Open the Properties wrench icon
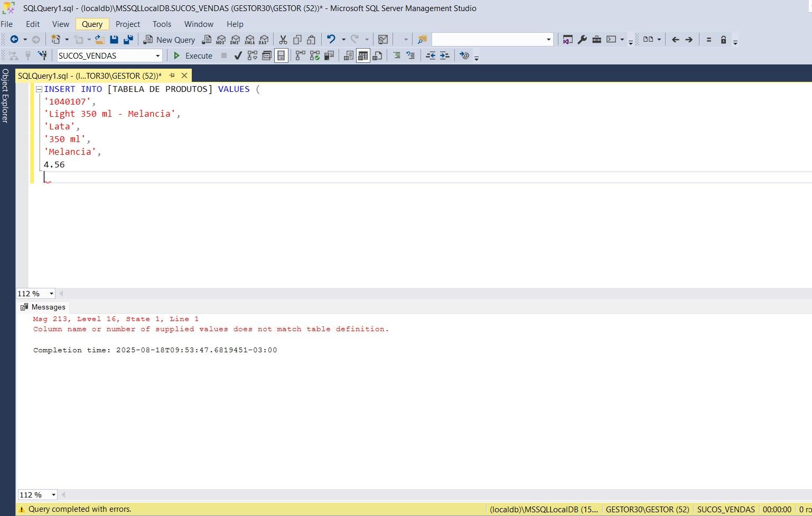The width and height of the screenshot is (812, 516). [x=582, y=40]
